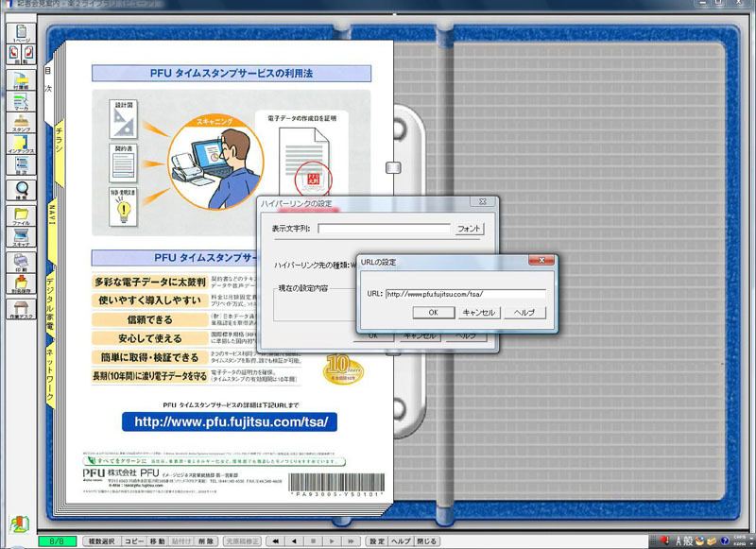The image size is (756, 549).
Task: Open 設定 in the bottom bar
Action: tap(377, 541)
